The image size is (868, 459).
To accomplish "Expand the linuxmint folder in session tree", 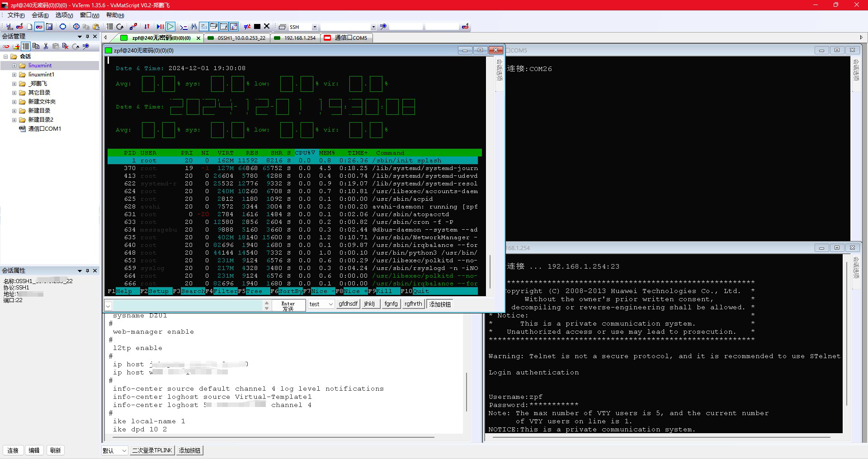I will pyautogui.click(x=14, y=66).
